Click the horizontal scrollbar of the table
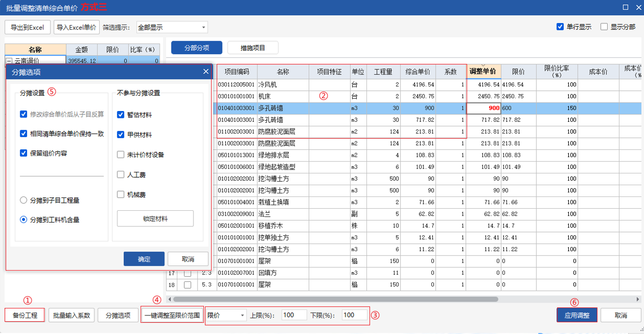 tap(336, 299)
